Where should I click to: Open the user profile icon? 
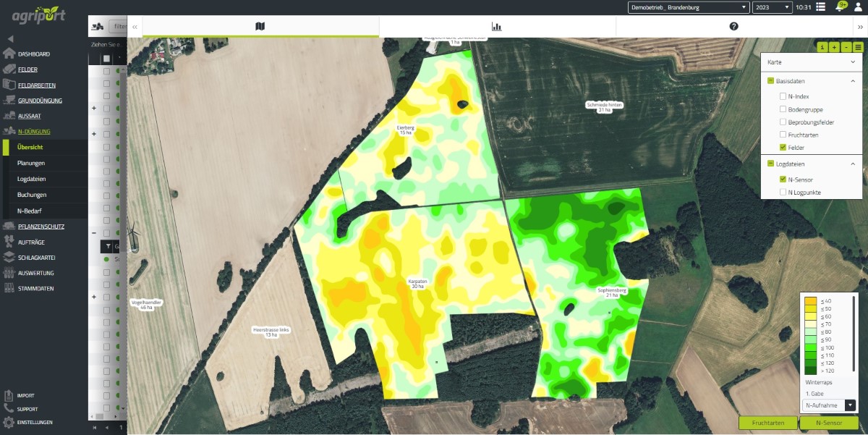coord(859,7)
